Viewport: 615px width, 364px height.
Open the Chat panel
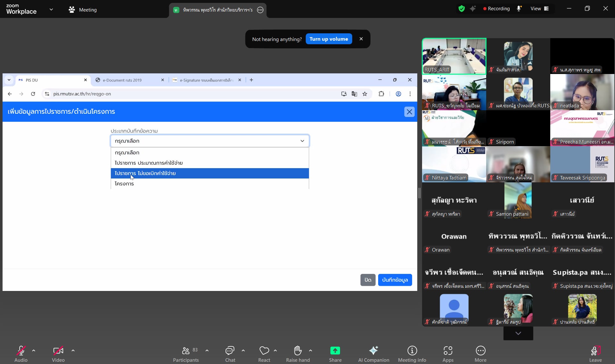230,351
